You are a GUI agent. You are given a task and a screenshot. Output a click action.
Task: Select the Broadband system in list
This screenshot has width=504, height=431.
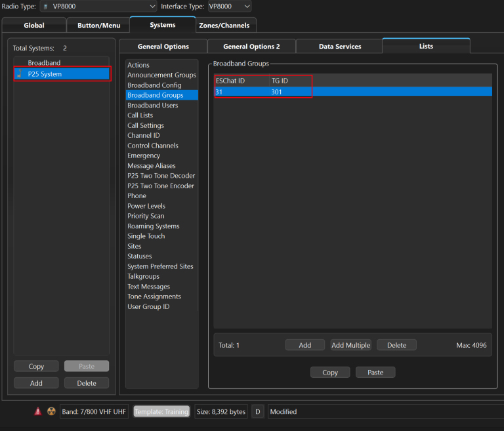click(44, 63)
